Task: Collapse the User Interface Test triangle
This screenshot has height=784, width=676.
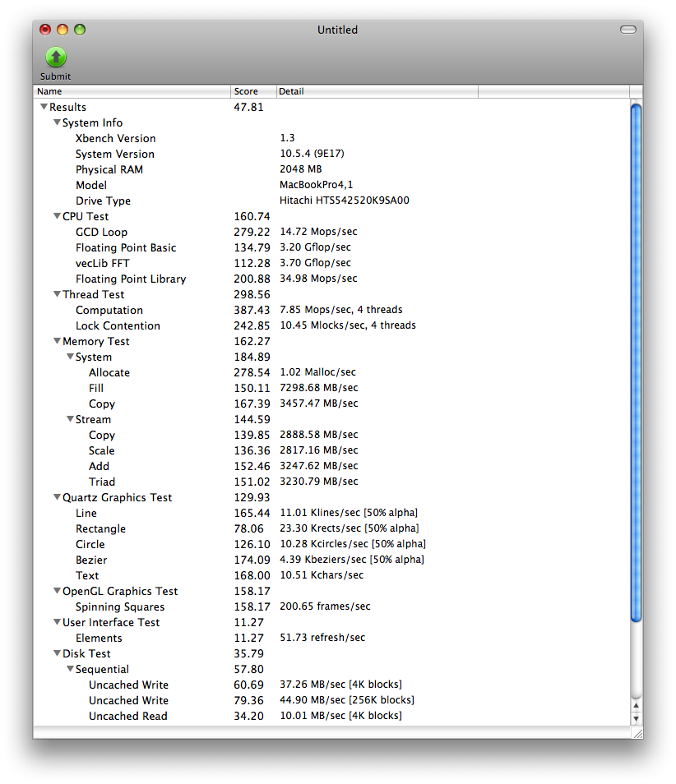Action: coord(57,622)
